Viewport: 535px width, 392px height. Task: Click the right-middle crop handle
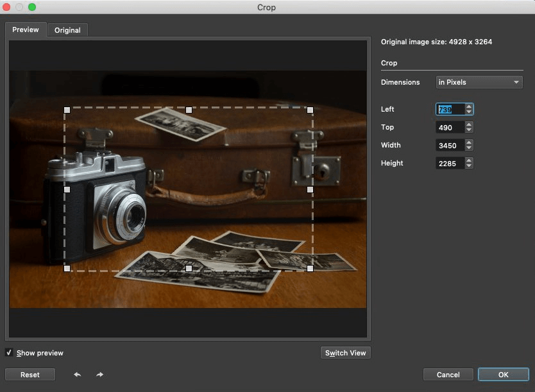[310, 190]
